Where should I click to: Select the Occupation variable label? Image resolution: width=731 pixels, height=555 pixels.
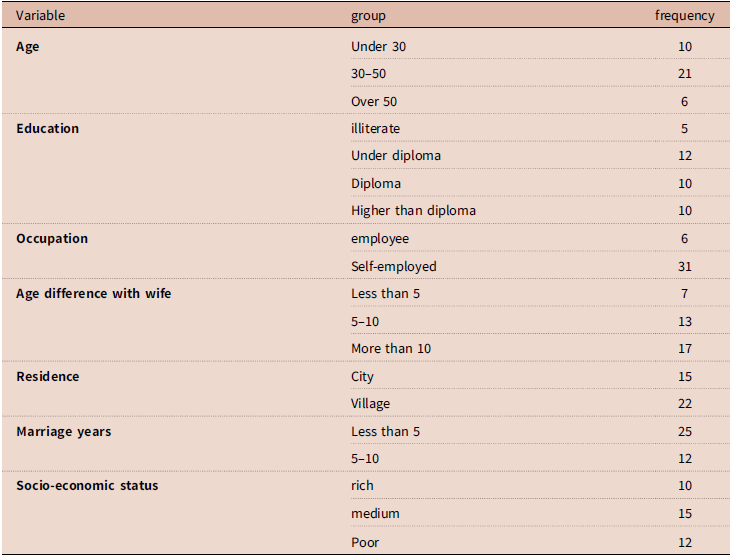(x=52, y=239)
